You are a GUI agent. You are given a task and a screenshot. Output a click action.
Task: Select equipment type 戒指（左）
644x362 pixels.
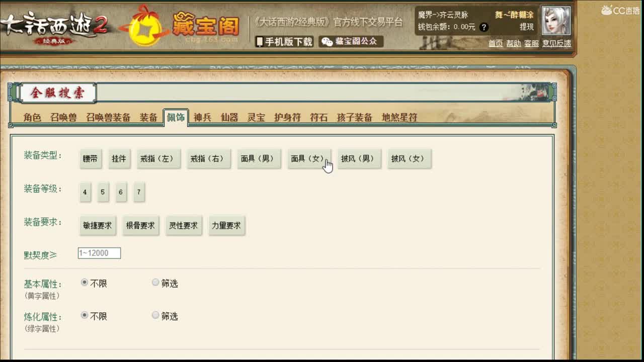point(158,158)
